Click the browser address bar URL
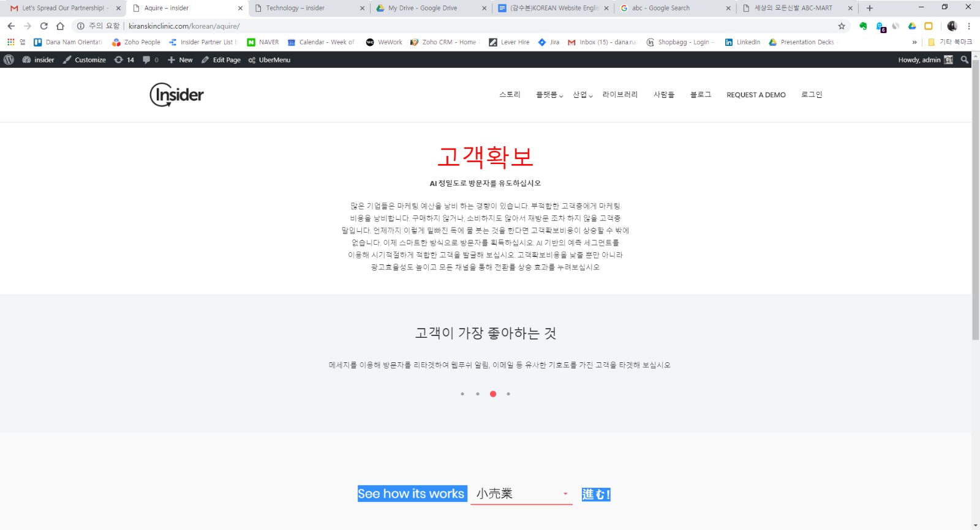The image size is (980, 530). point(184,26)
